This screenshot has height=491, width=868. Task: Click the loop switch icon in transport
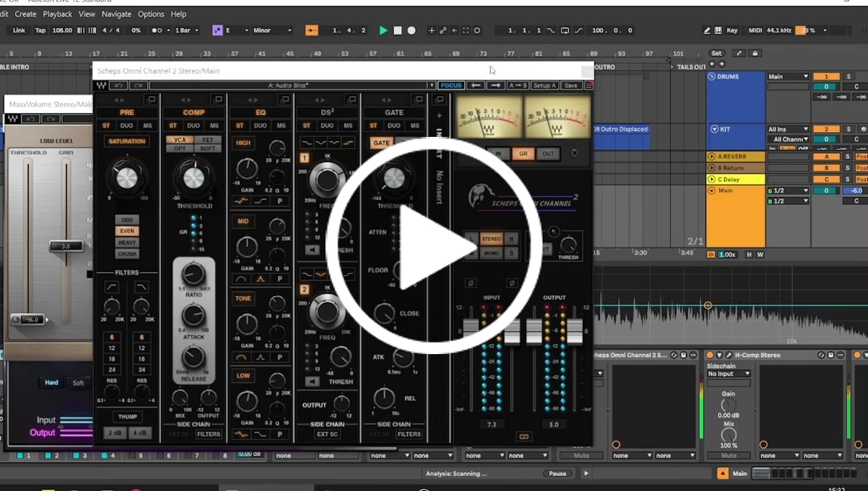565,30
